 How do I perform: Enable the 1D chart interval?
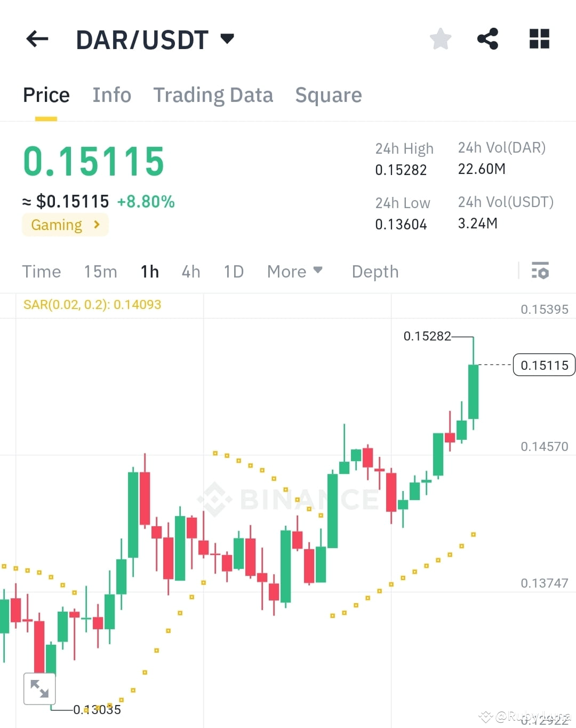(x=233, y=272)
